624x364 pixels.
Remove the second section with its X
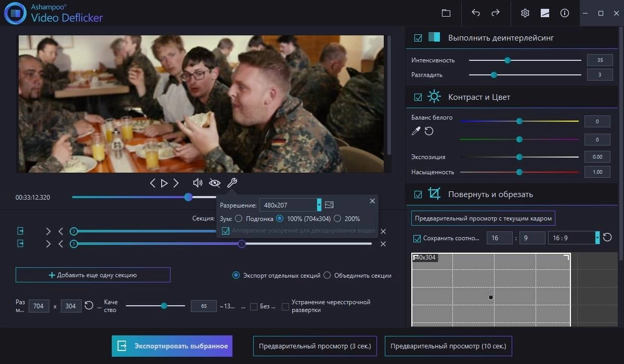383,244
